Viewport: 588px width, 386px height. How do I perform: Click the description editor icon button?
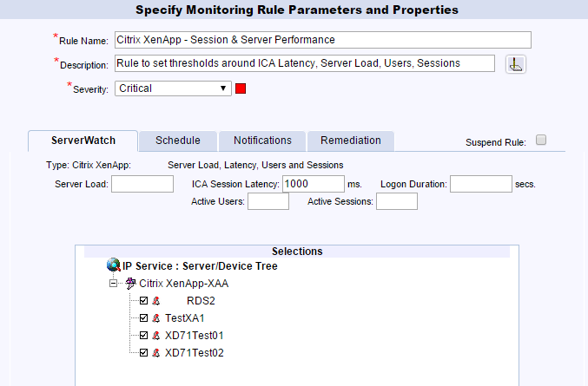point(516,64)
